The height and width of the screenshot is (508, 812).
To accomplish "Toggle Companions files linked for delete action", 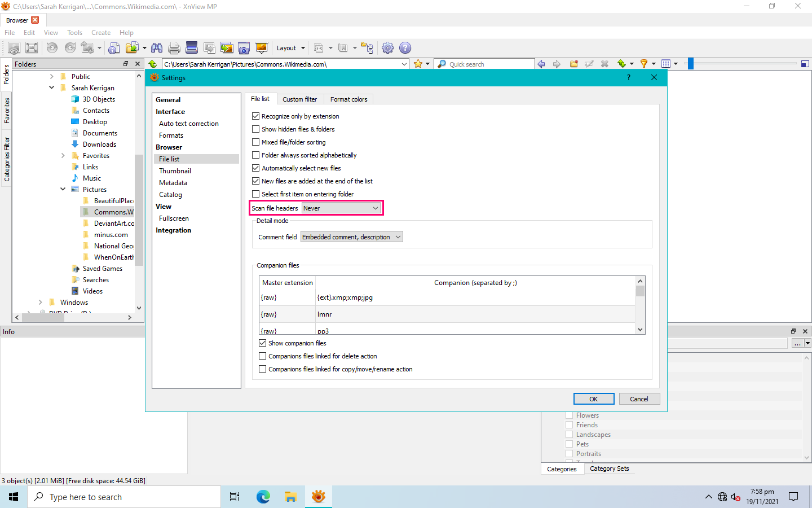I will [263, 356].
